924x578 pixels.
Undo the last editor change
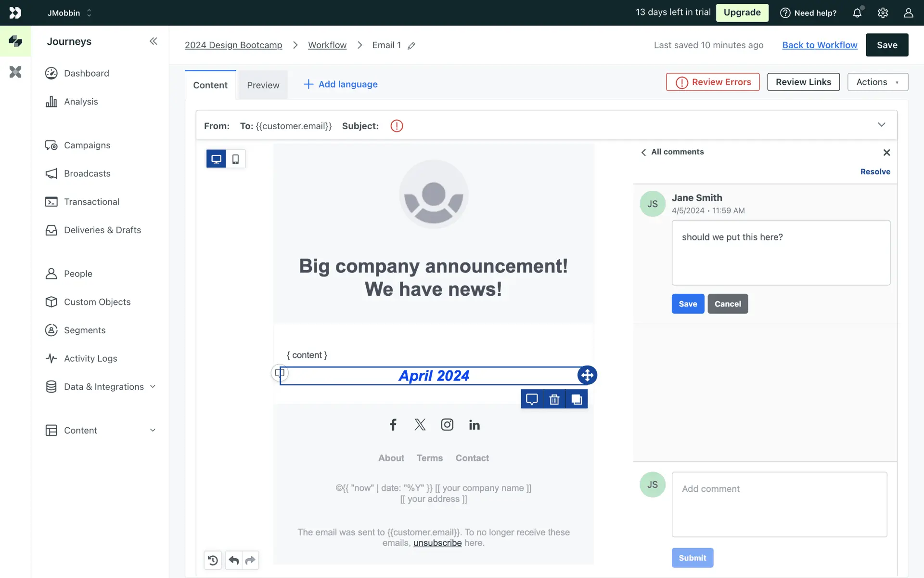coord(234,560)
